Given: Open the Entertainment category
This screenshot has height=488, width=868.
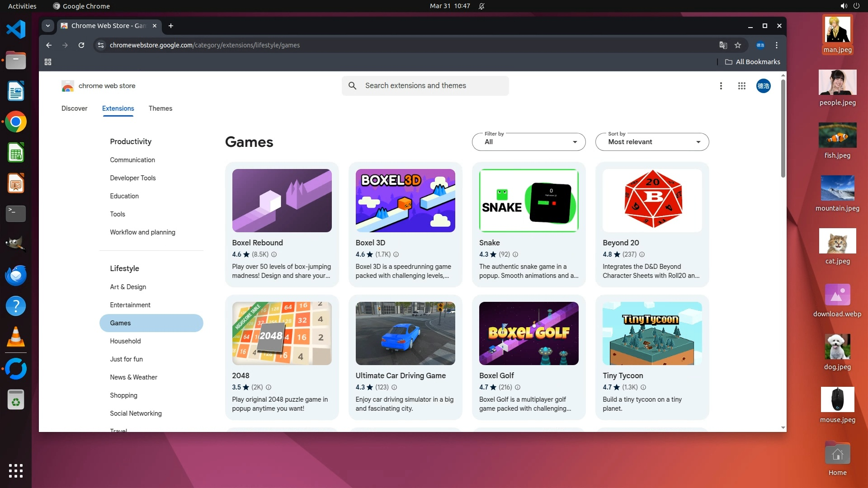Looking at the screenshot, I should (130, 305).
